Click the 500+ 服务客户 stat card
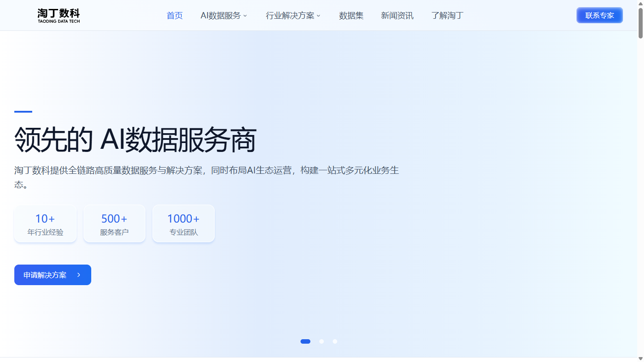 pos(114,223)
